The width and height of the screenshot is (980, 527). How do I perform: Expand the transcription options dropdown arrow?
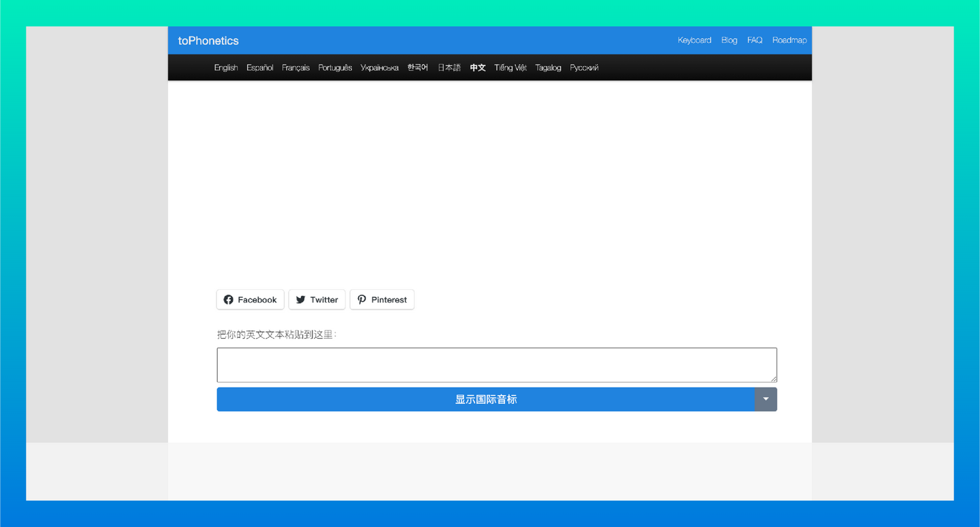(766, 399)
